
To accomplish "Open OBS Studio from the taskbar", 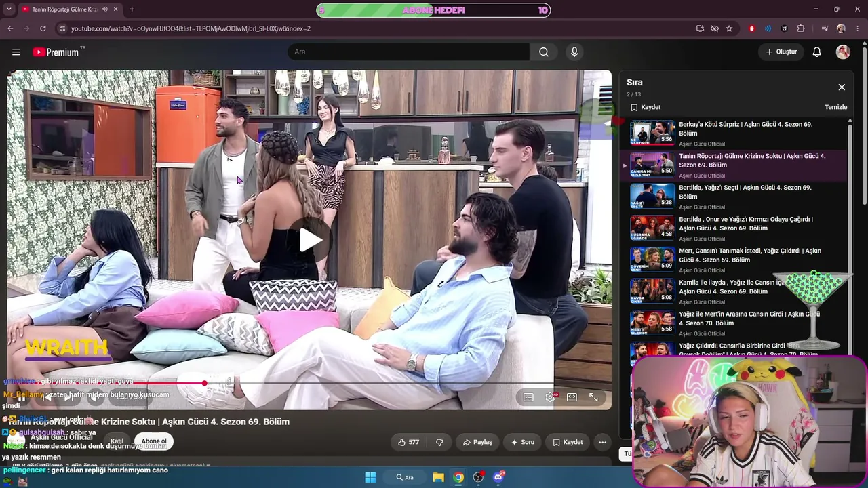I will (x=479, y=477).
